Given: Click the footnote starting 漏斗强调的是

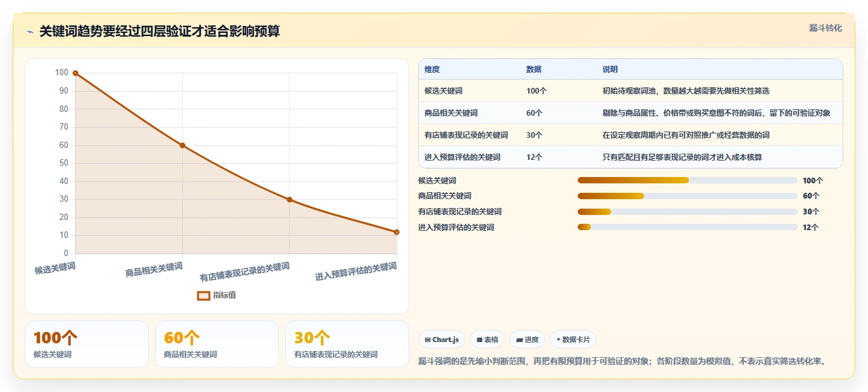Looking at the screenshot, I should click(624, 362).
